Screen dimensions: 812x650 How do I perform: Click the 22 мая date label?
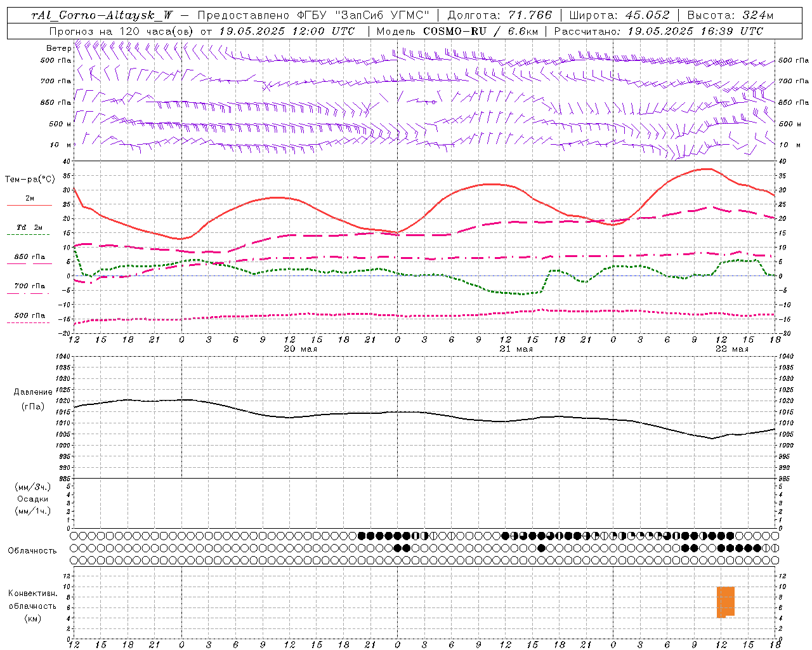[x=731, y=349]
